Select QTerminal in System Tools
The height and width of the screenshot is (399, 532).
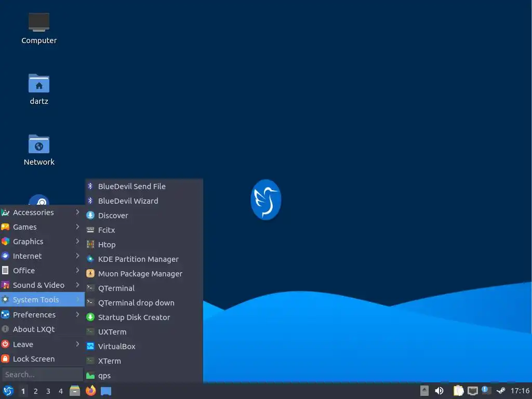pos(144,288)
